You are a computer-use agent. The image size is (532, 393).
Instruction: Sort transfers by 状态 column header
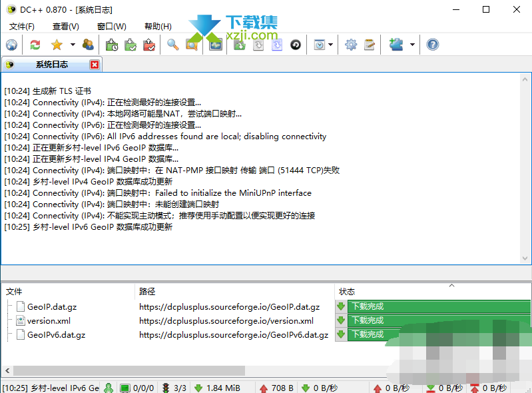tap(433, 292)
